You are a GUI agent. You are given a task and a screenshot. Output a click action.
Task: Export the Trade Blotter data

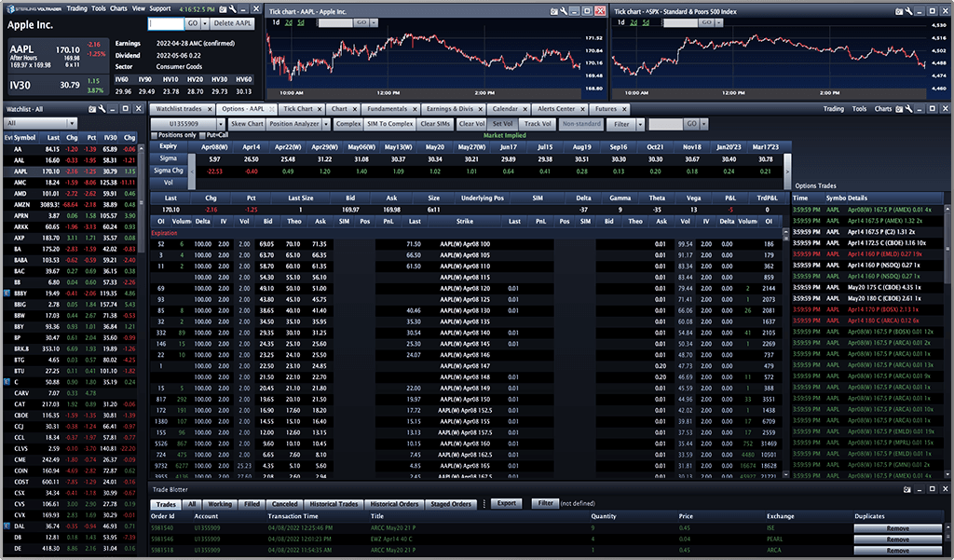click(506, 503)
